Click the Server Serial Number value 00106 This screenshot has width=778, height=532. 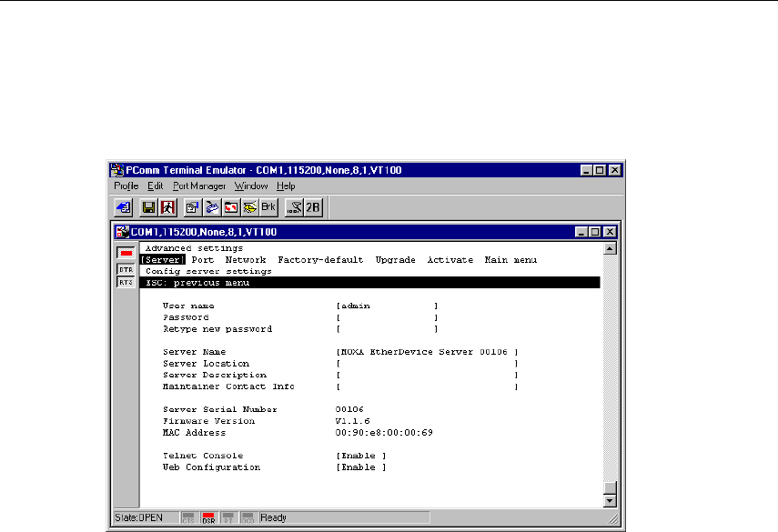(349, 409)
